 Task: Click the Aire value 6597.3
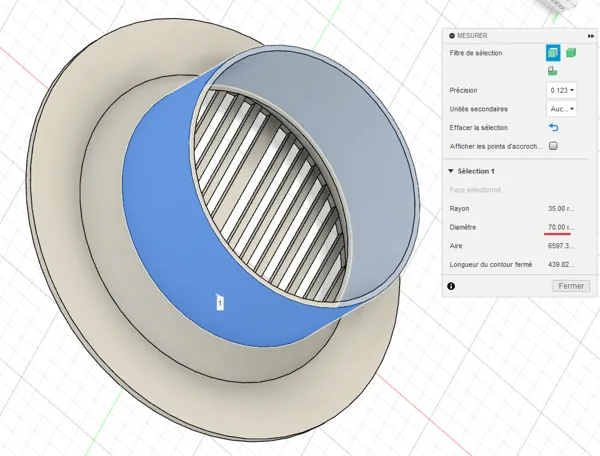coord(561,246)
